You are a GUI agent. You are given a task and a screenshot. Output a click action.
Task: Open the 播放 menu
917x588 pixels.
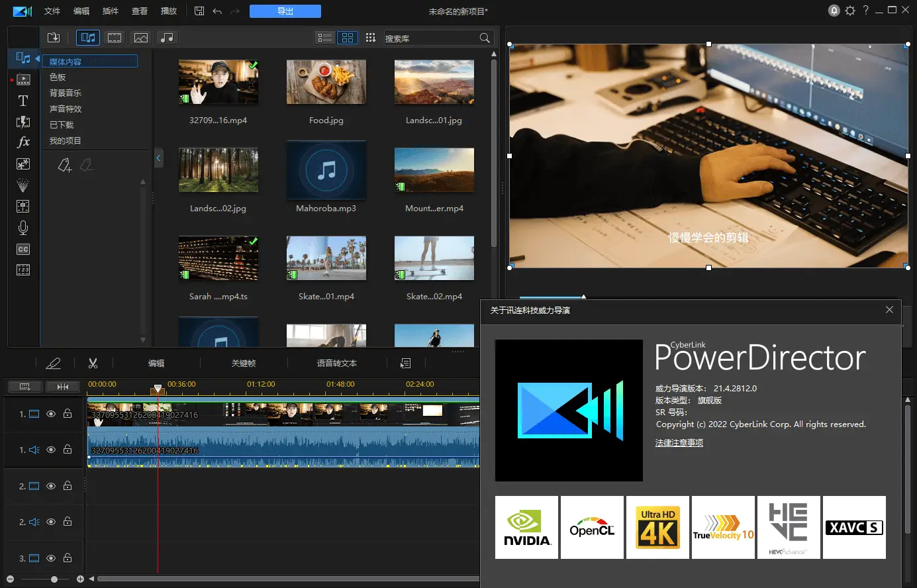[168, 11]
